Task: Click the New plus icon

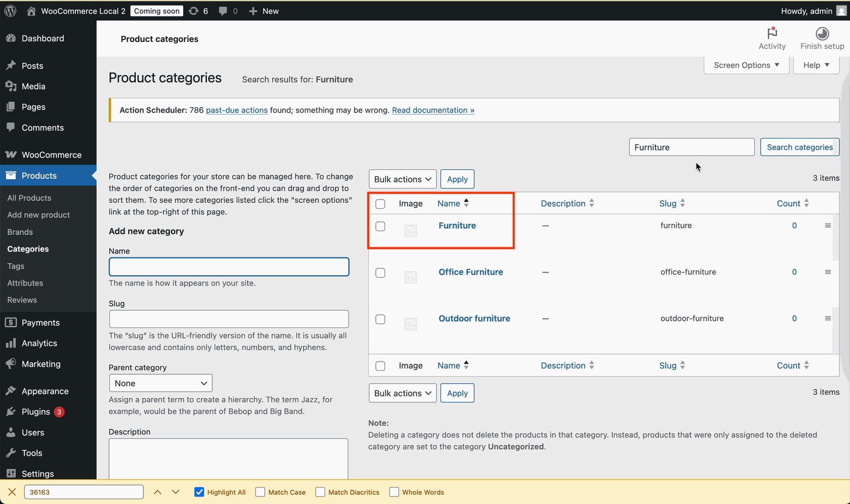Action: point(253,11)
